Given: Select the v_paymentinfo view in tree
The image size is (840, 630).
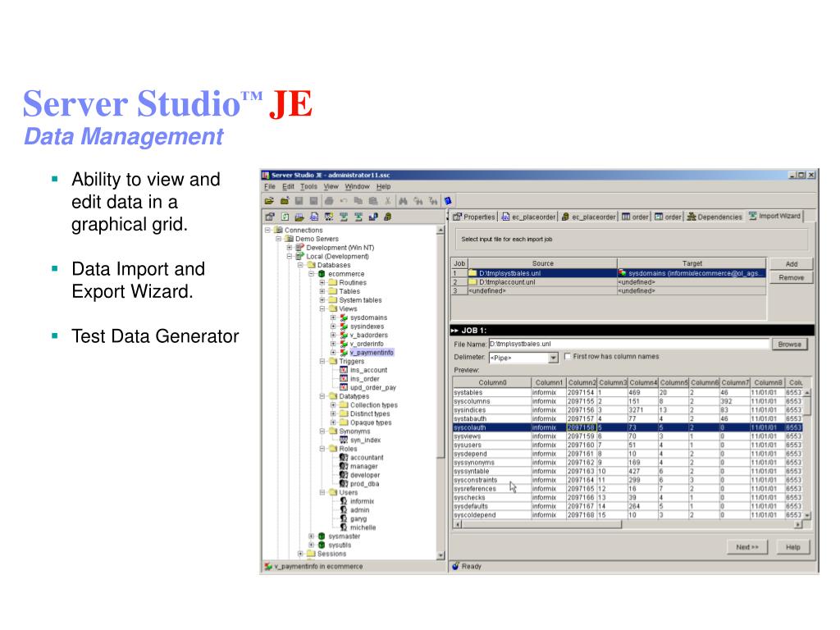Looking at the screenshot, I should coord(372,353).
